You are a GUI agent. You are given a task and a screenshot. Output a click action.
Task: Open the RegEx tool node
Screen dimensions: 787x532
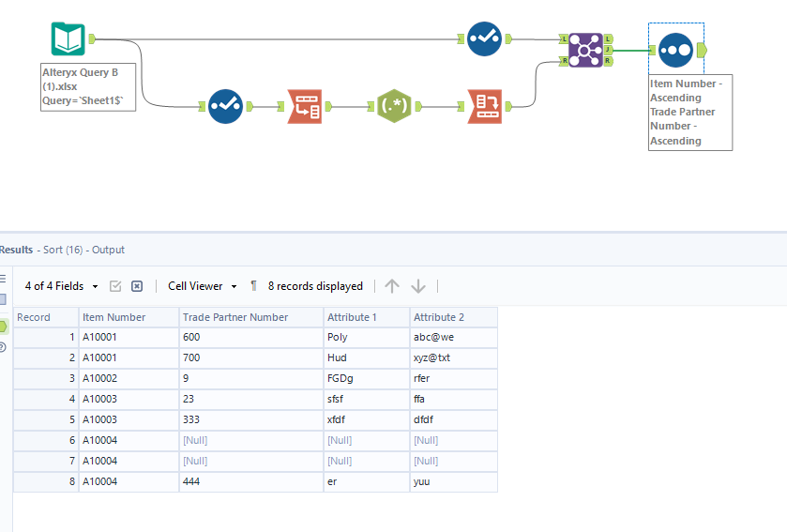(394, 107)
